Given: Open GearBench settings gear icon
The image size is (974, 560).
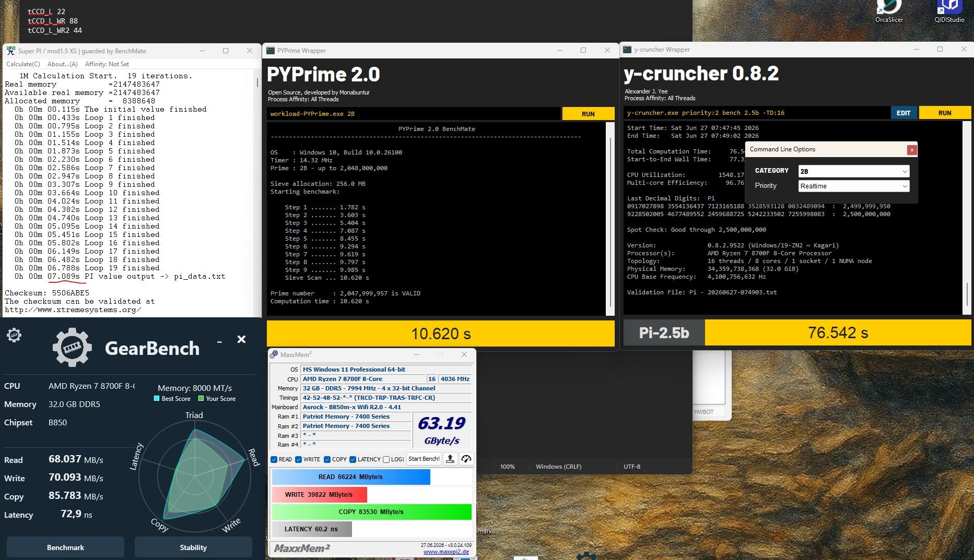Looking at the screenshot, I should coord(14,335).
